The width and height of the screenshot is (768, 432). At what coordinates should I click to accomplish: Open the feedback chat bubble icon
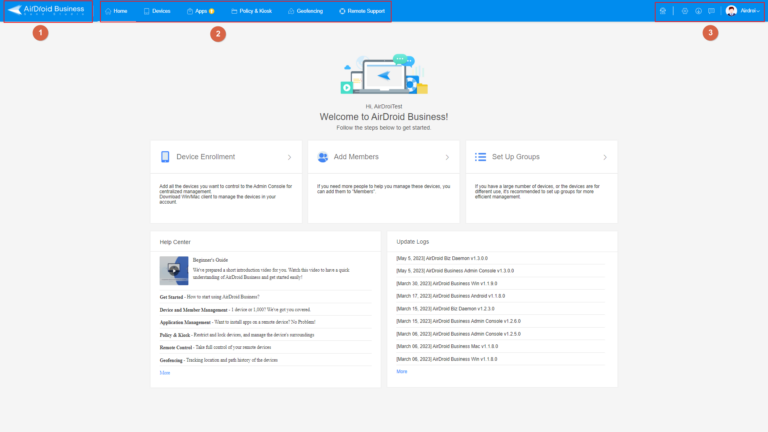(x=711, y=10)
